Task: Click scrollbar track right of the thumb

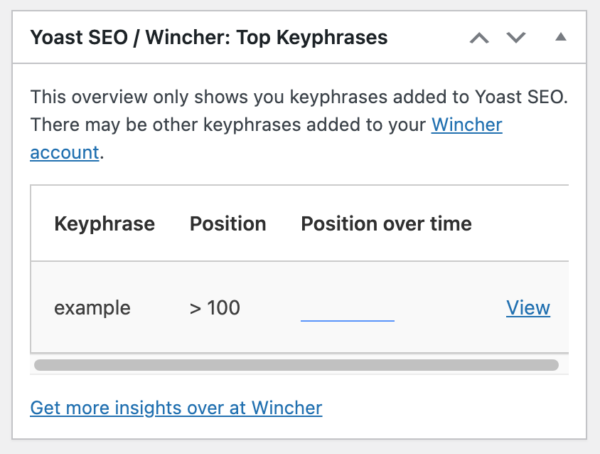Action: click(563, 365)
